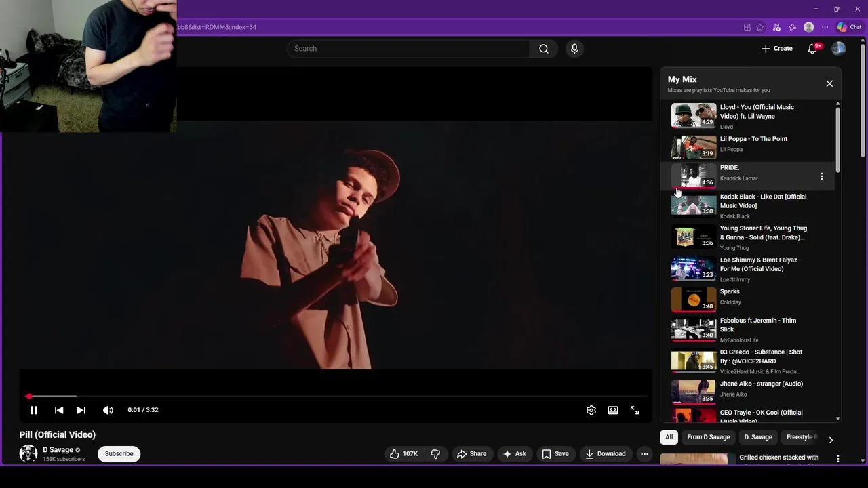
Task: Start voice search with the microphone icon
Action: pyautogui.click(x=574, y=49)
